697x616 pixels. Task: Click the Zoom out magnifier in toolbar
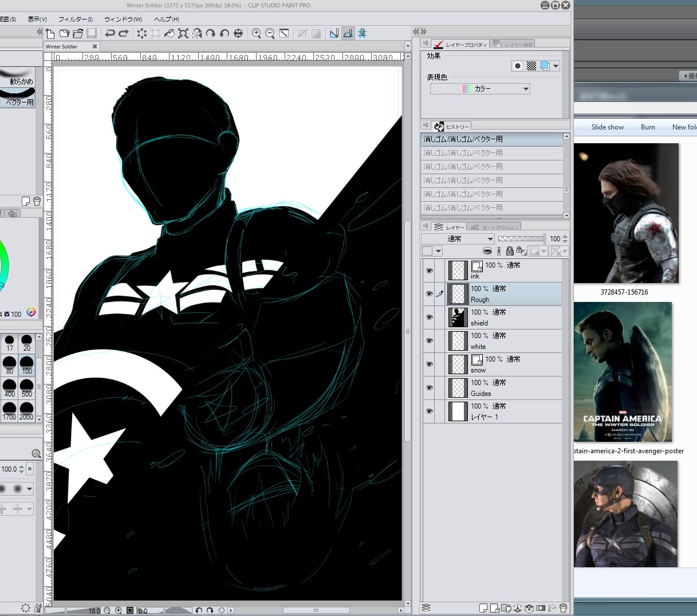[270, 34]
